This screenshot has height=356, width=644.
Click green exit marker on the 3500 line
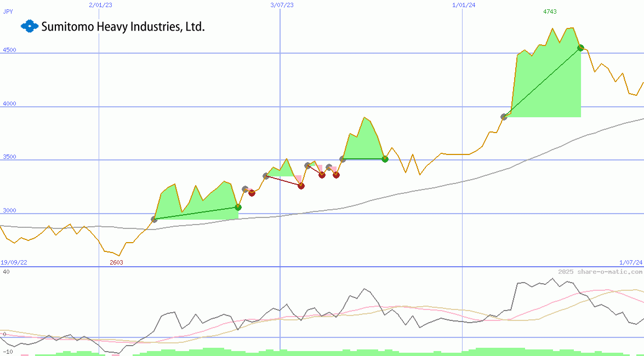(385, 159)
